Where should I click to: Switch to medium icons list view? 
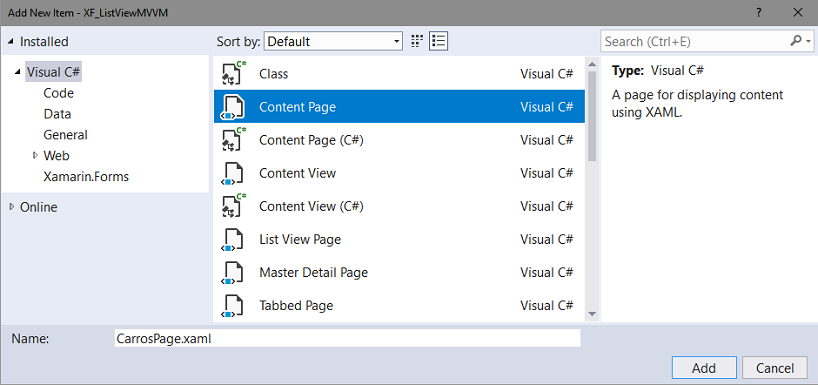coord(439,41)
